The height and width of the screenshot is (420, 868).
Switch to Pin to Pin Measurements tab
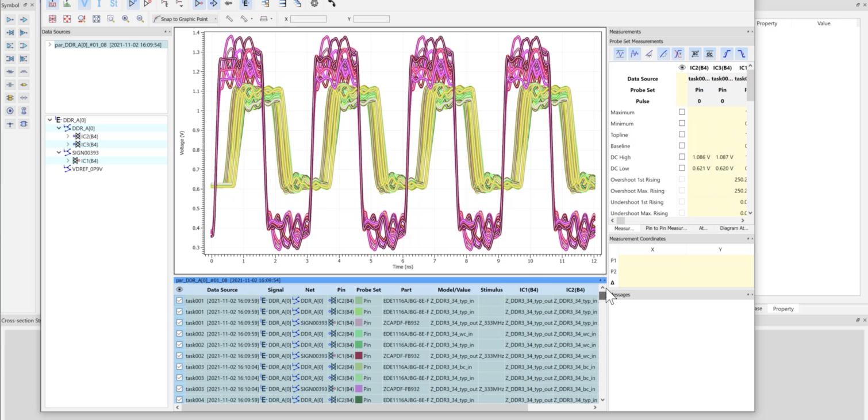pos(666,228)
